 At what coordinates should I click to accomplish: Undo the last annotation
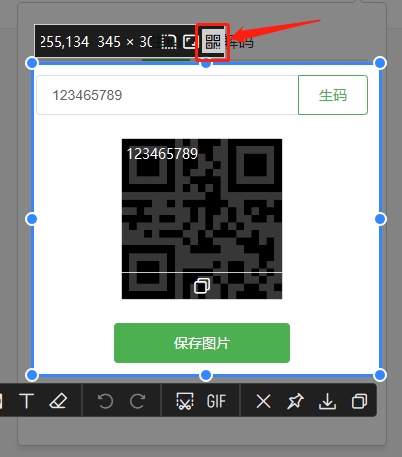click(106, 401)
